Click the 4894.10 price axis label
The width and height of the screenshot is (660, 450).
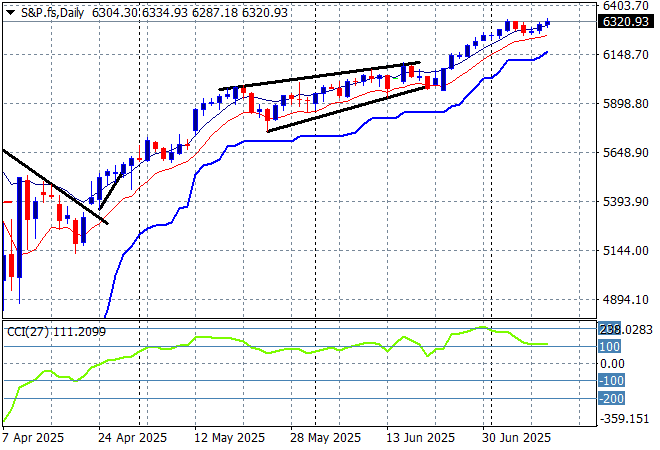click(x=625, y=300)
